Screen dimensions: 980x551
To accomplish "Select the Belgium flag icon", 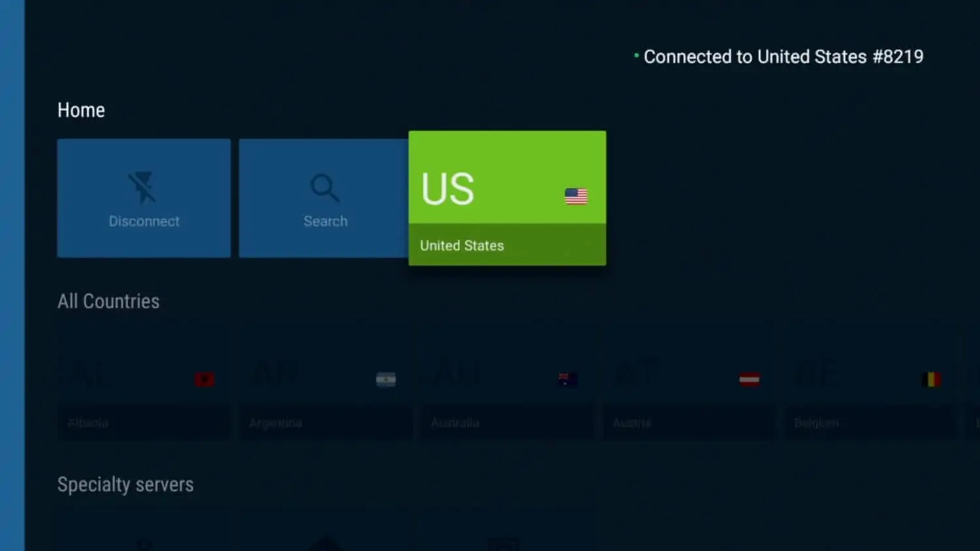I will (931, 379).
